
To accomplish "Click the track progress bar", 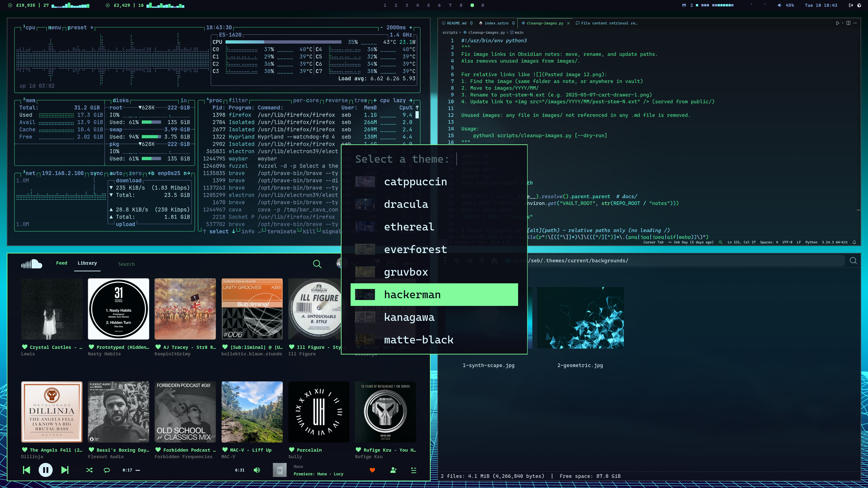I will [185, 470].
